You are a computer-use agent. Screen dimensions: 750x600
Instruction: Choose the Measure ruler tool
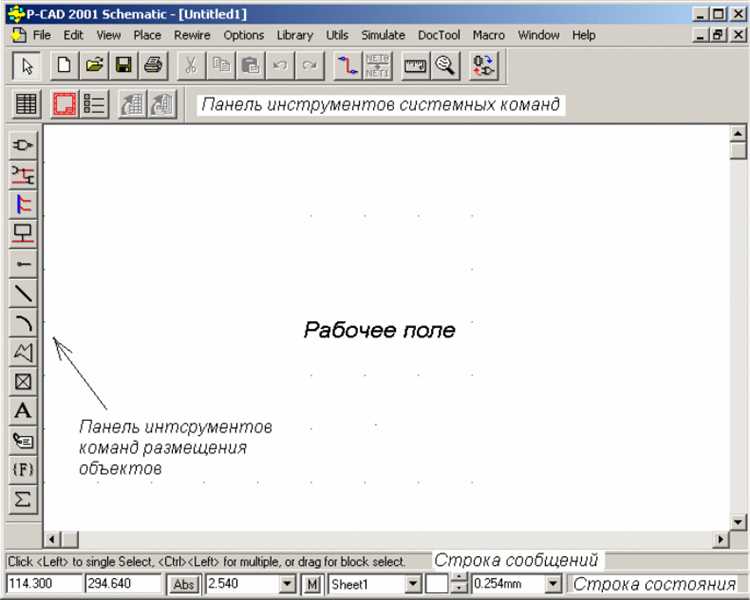click(x=415, y=66)
